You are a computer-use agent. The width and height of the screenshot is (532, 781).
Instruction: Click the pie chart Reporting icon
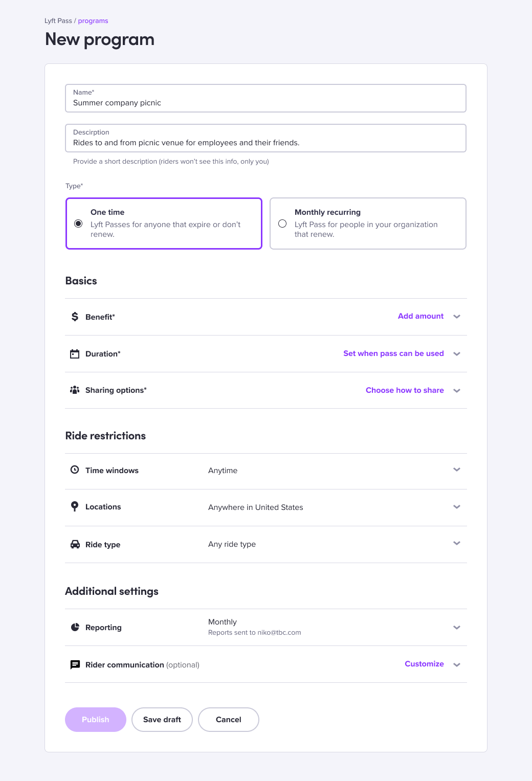tap(75, 627)
